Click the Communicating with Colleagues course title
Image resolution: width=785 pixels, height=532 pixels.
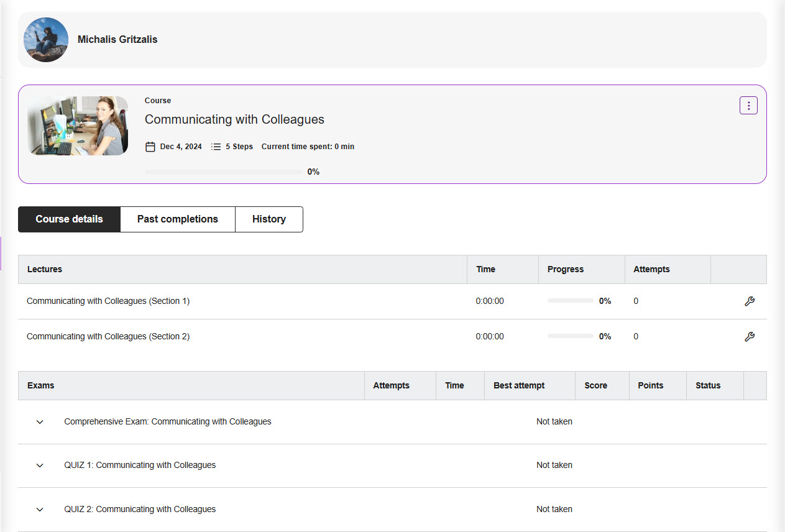[x=234, y=119]
